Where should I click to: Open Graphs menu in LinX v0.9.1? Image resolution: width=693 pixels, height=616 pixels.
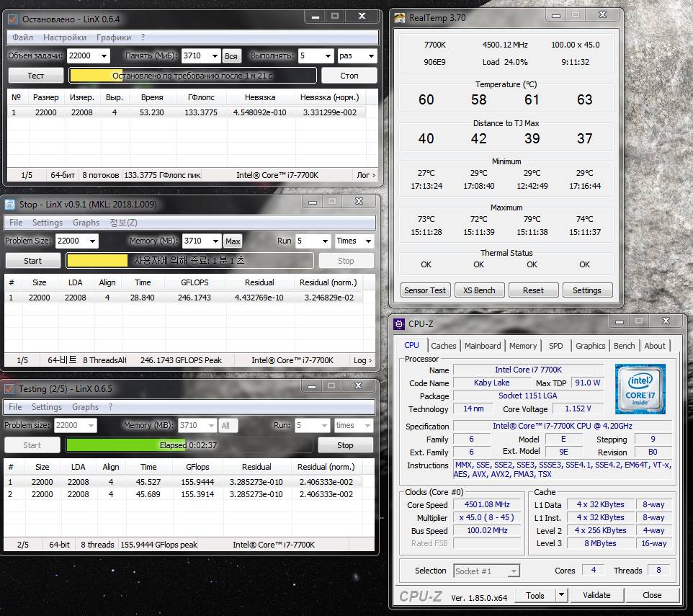86,223
